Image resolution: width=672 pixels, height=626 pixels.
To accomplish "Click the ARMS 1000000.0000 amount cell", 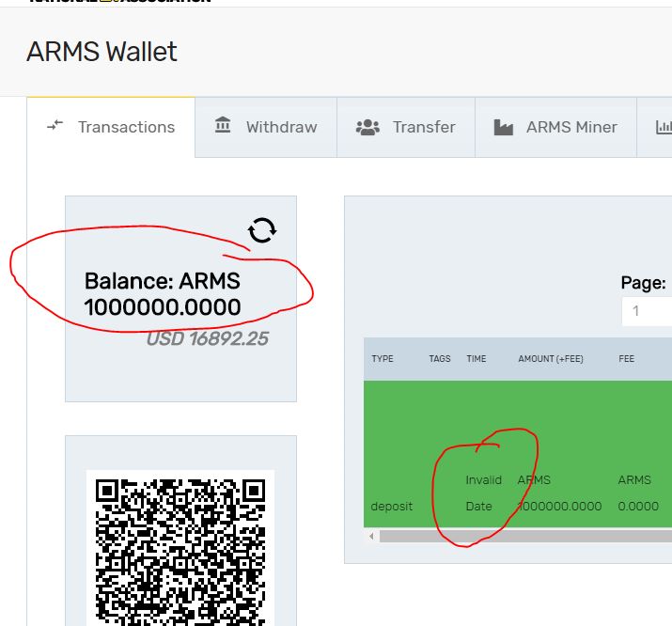I will [x=559, y=493].
